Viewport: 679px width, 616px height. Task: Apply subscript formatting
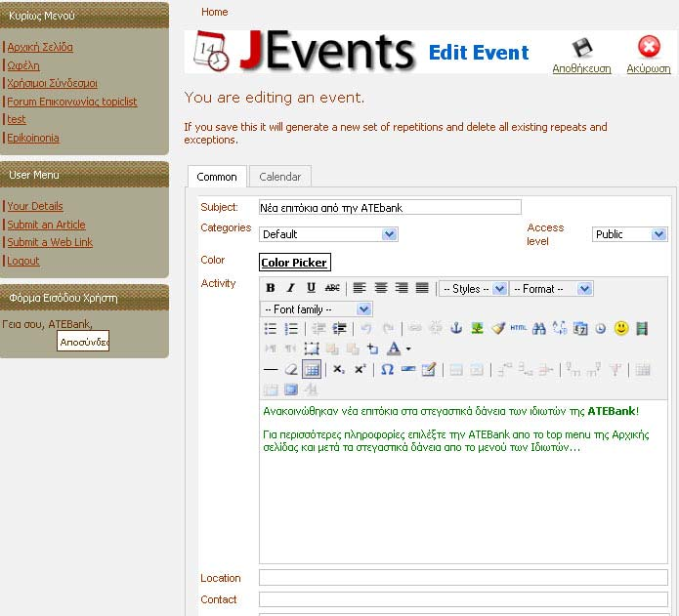pyautogui.click(x=339, y=369)
